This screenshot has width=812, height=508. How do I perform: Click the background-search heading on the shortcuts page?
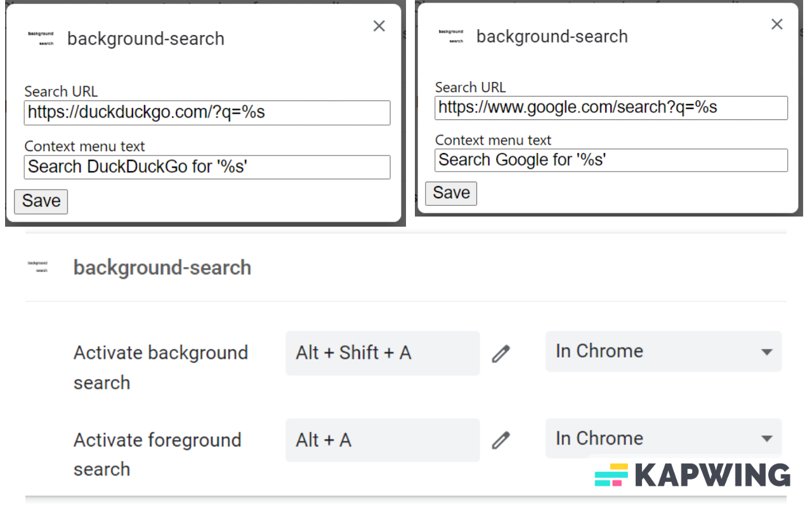point(162,267)
